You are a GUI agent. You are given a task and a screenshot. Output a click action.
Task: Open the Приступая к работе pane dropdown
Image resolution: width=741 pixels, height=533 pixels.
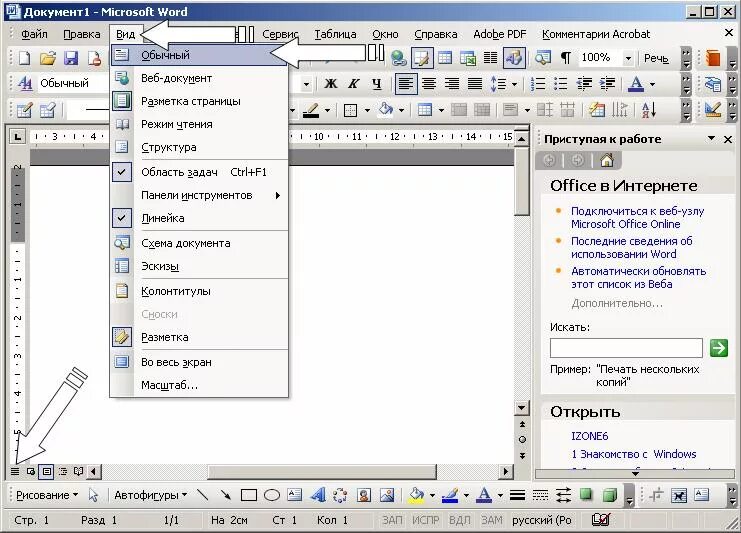pos(711,138)
